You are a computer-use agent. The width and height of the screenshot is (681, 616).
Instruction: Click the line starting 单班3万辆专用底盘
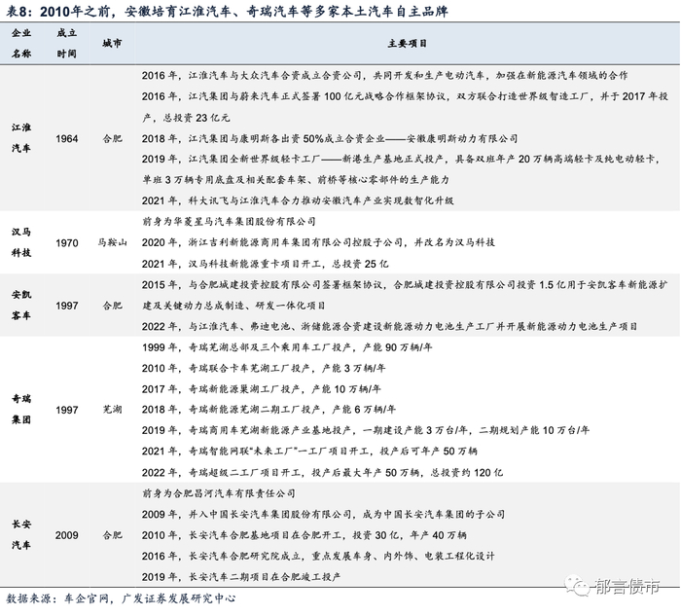pos(296,179)
